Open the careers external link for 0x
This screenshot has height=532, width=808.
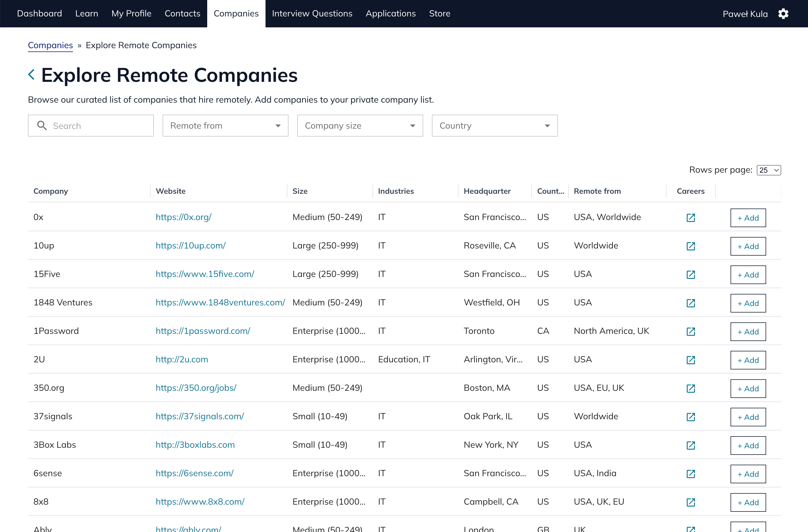pyautogui.click(x=691, y=218)
